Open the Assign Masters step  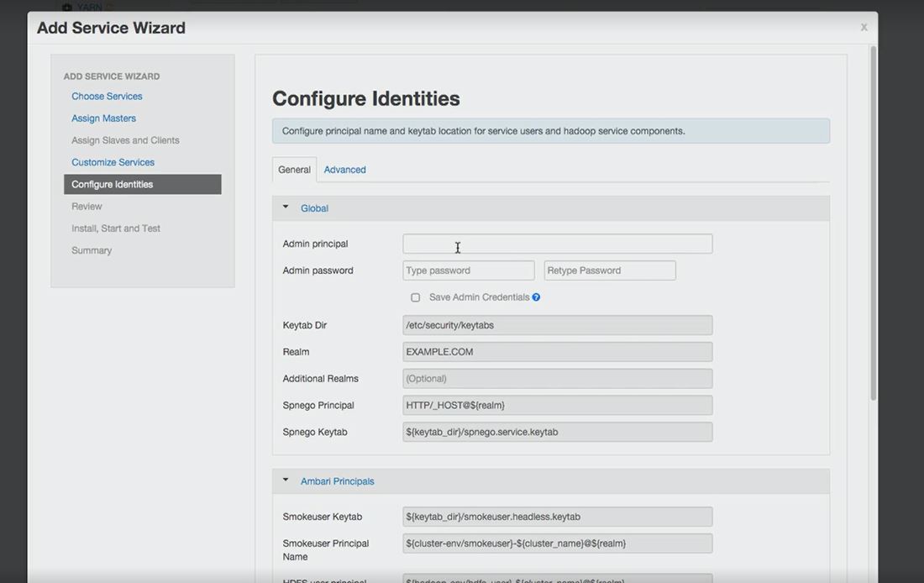click(103, 118)
